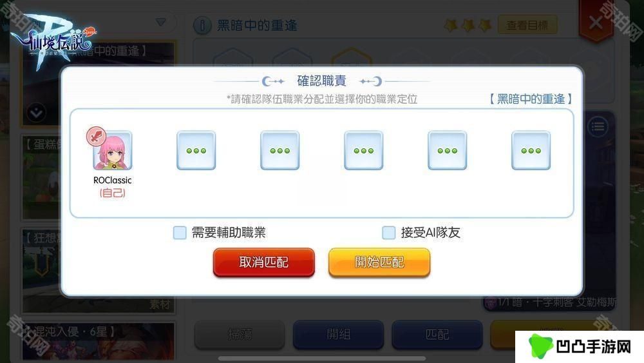Select the sixth empty teammate slot
The image size is (644, 363).
(531, 150)
